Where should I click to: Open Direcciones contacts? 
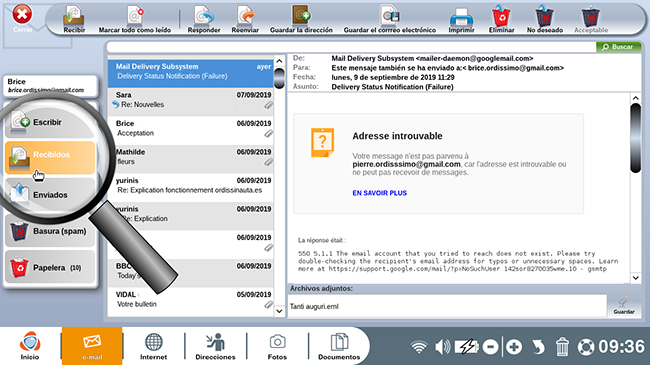point(215,346)
